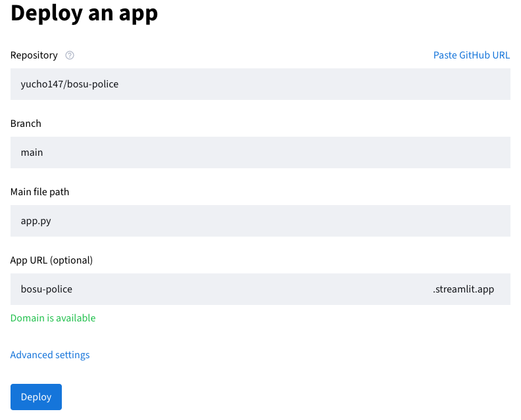Select the Main file path label
Screen dimensions: 521x420
pos(39,192)
